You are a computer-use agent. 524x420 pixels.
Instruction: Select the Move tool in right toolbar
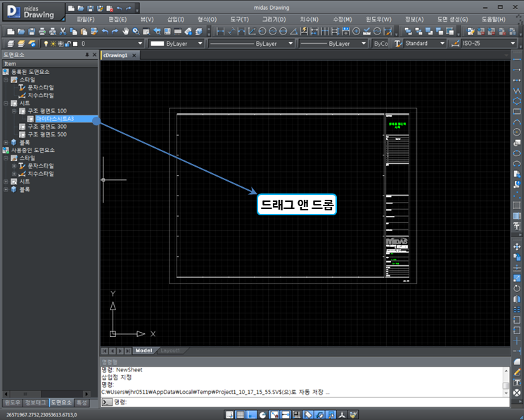[517, 247]
